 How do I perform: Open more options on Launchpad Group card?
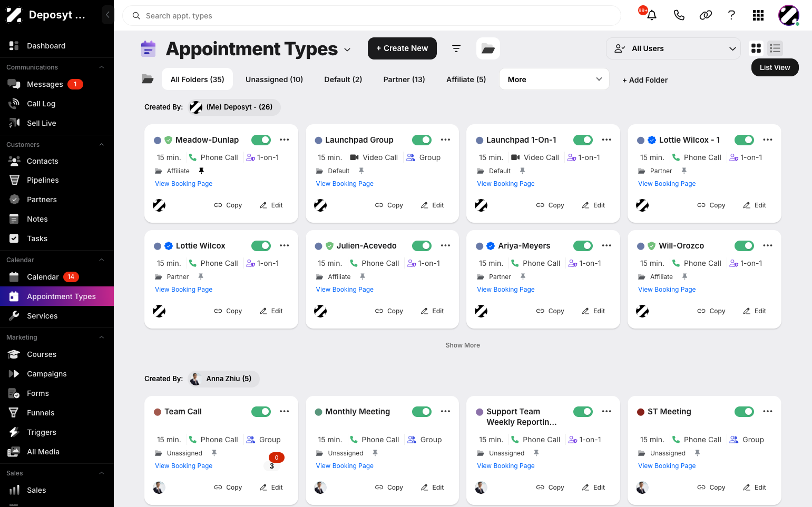coord(446,140)
